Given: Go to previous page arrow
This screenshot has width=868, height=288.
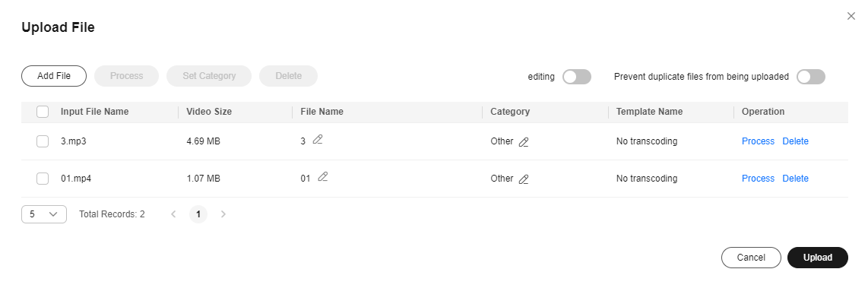Looking at the screenshot, I should click(173, 214).
